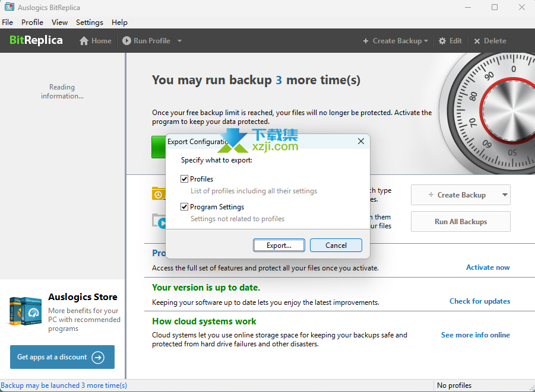
Task: Click the Create Backup toolbar plus button
Action: point(366,41)
